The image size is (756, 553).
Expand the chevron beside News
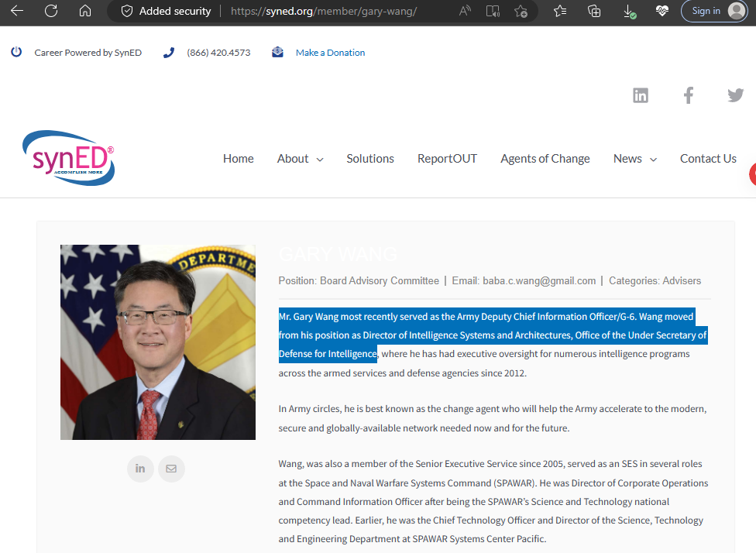(653, 160)
